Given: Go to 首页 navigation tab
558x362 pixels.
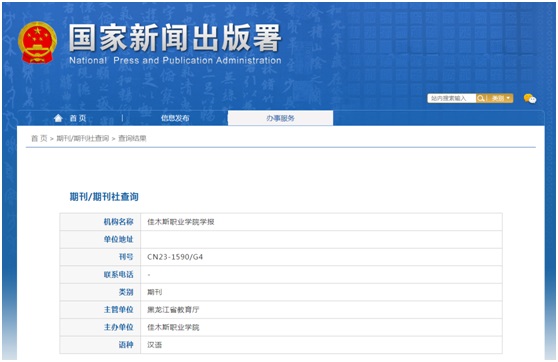Looking at the screenshot, I should pos(78,118).
